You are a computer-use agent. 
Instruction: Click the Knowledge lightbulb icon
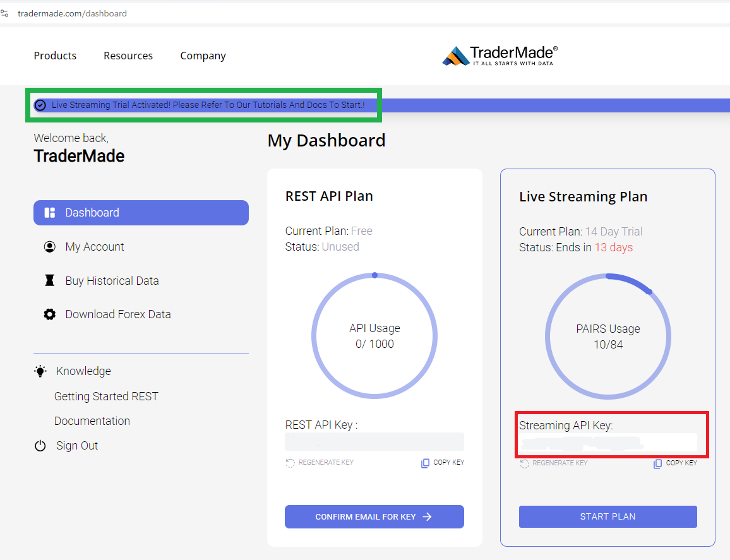coord(40,371)
